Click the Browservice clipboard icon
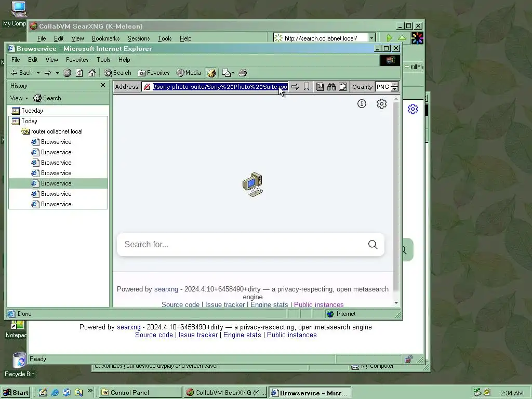Screen dimensions: 532x399 tap(343, 87)
